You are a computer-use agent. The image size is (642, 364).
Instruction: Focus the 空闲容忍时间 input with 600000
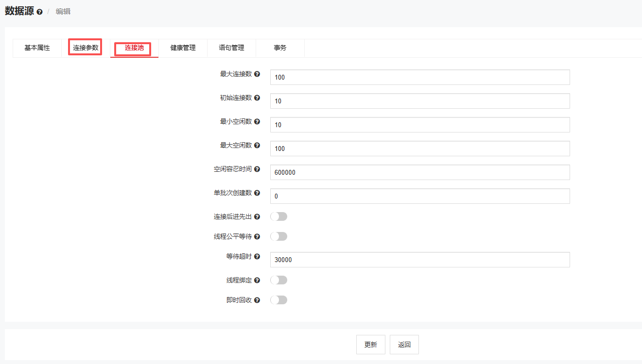(x=420, y=172)
